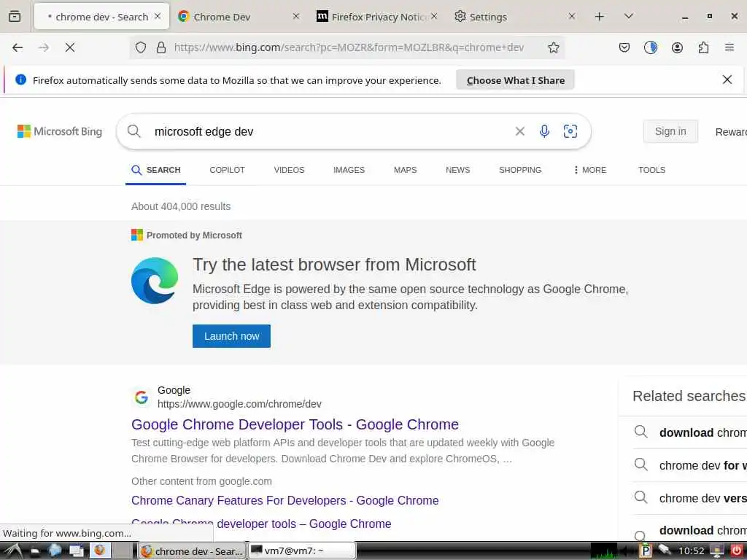Expand the MORE search categories menu
This screenshot has height=560, width=747.
(x=589, y=170)
